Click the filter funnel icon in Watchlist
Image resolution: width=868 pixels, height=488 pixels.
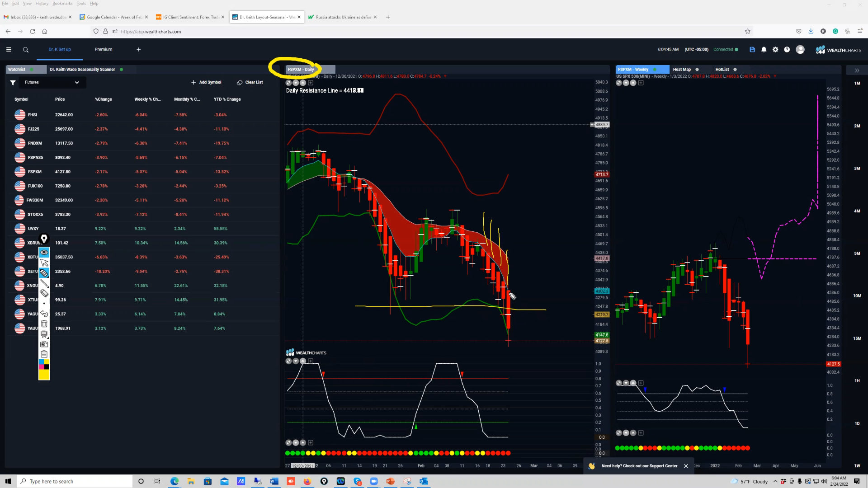pos(13,82)
